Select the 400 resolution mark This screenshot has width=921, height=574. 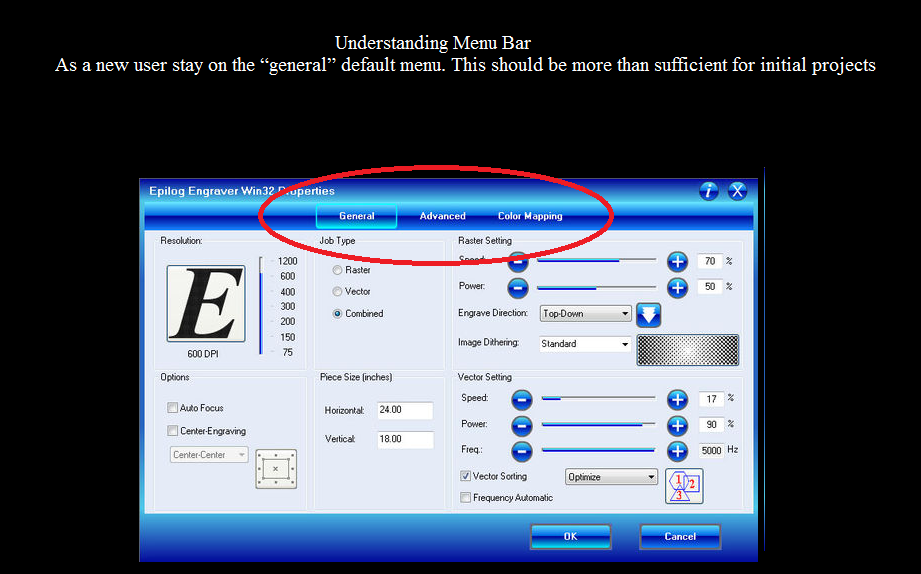[x=287, y=292]
